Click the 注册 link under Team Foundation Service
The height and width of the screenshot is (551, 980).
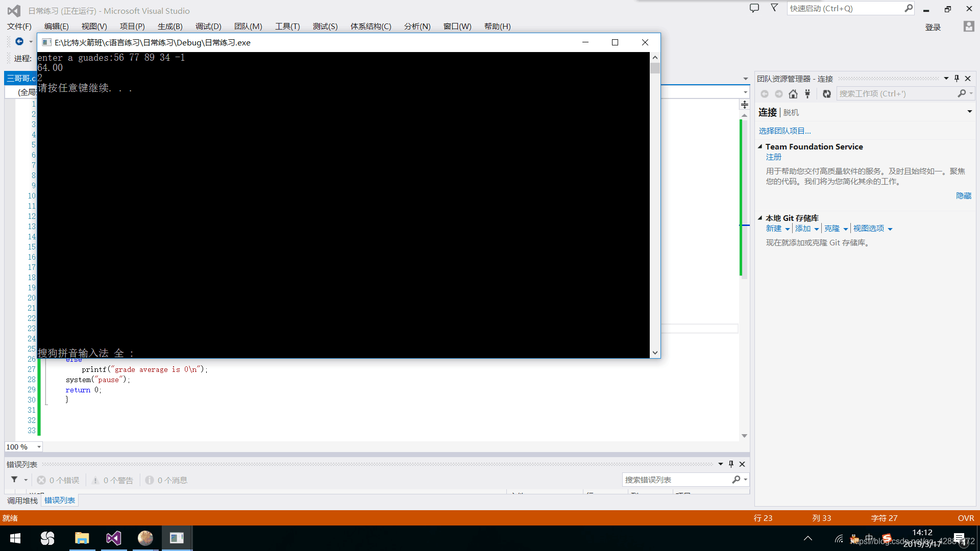773,157
